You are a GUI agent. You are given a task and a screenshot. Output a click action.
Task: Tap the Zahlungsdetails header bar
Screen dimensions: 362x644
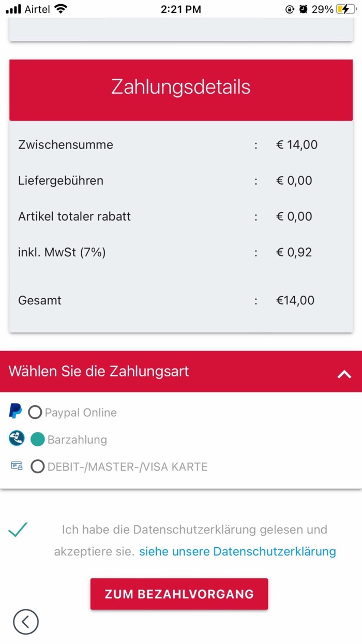coord(181,87)
